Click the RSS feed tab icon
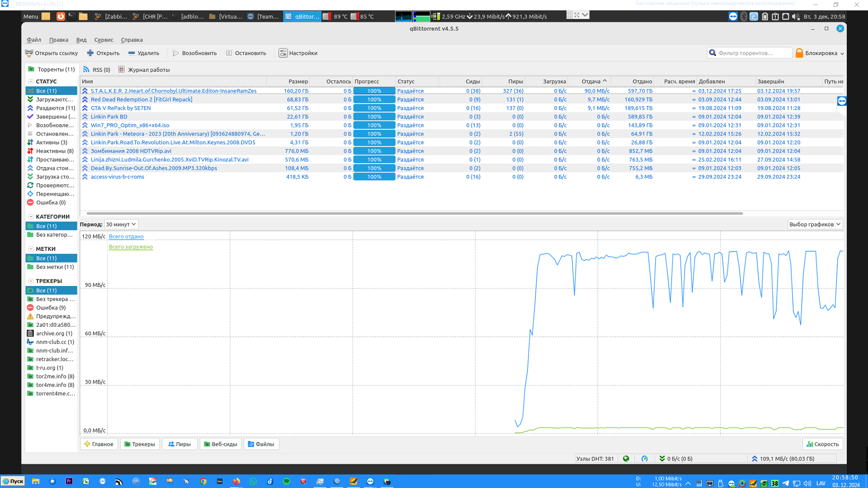The height and width of the screenshot is (488, 868). (x=86, y=70)
